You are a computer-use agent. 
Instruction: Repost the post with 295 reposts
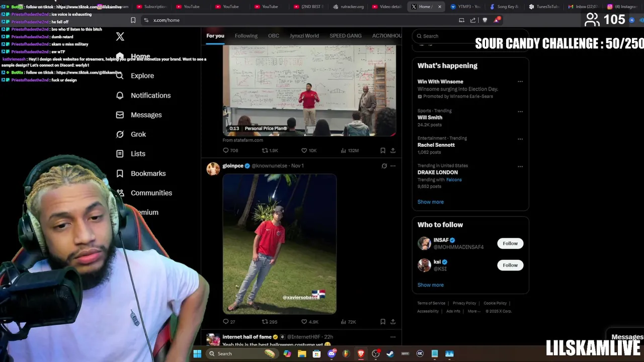[269, 322]
